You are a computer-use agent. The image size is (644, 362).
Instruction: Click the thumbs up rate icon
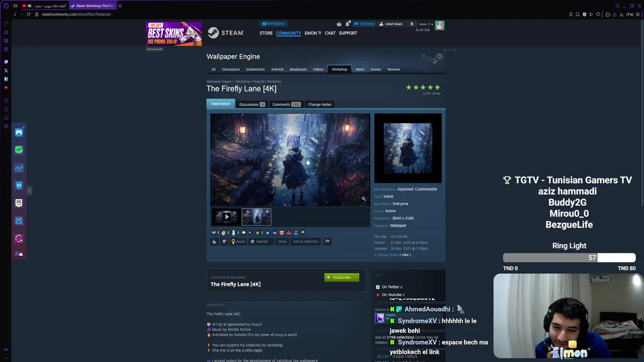[x=214, y=241]
